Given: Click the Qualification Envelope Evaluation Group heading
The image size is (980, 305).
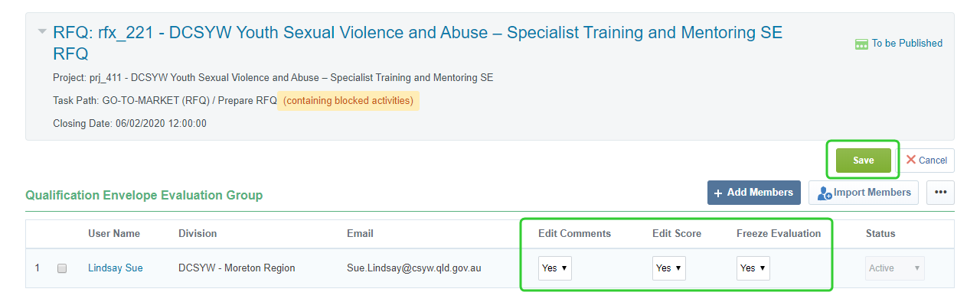Looking at the screenshot, I should pyautogui.click(x=144, y=196).
